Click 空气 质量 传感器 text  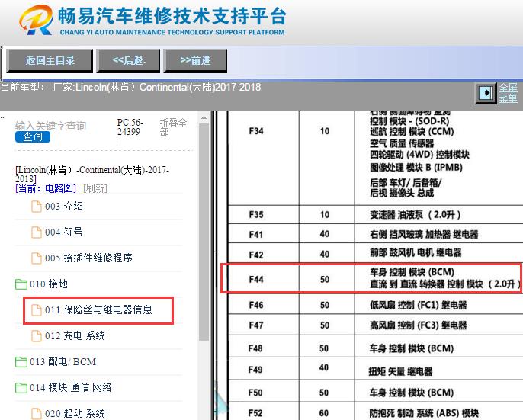pyautogui.click(x=402, y=143)
